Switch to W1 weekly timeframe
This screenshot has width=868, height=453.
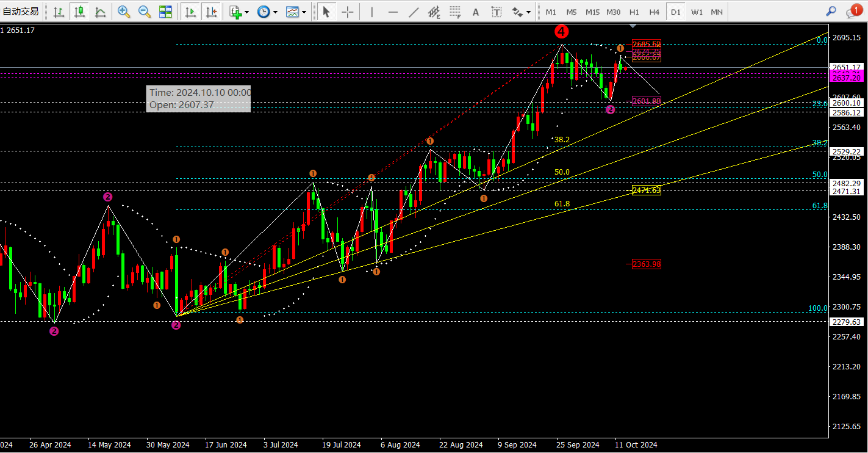tap(697, 12)
